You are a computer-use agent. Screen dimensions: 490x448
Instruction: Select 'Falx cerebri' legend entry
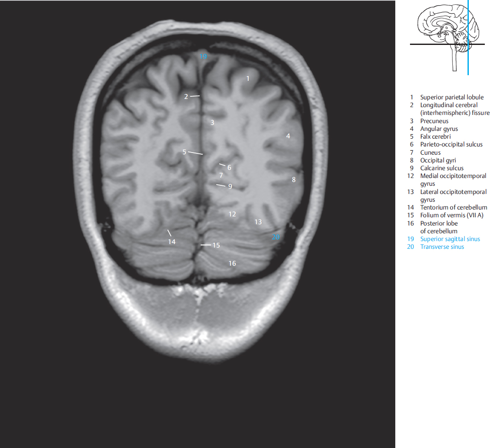point(435,137)
